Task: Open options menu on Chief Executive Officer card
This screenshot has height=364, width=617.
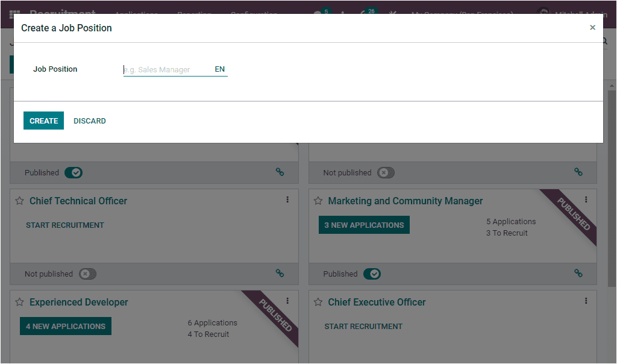Action: coord(586,300)
